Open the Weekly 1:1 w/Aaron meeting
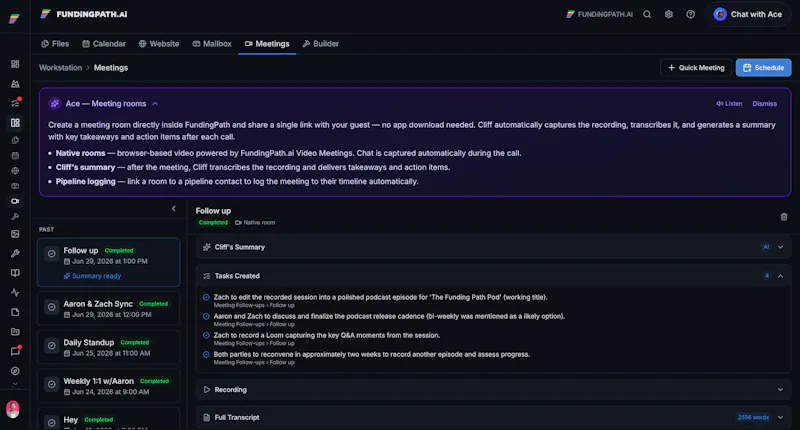 click(109, 386)
